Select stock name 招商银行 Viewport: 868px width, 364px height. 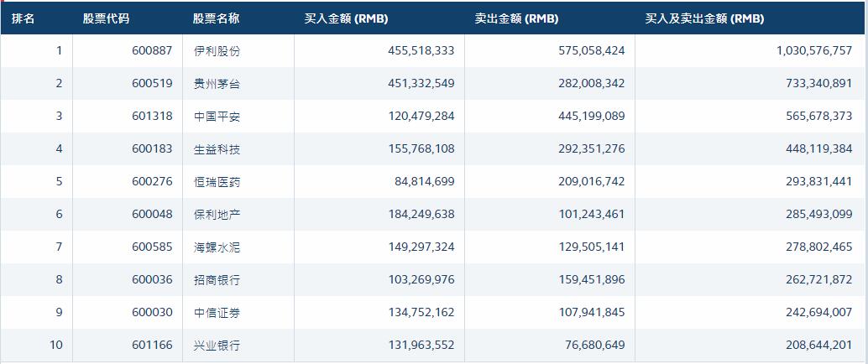(217, 280)
